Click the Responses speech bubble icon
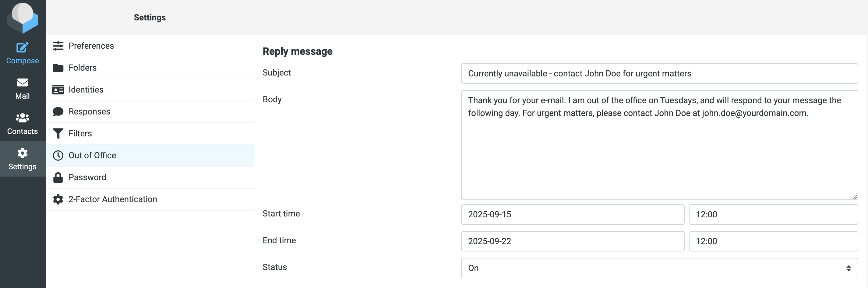 click(58, 111)
